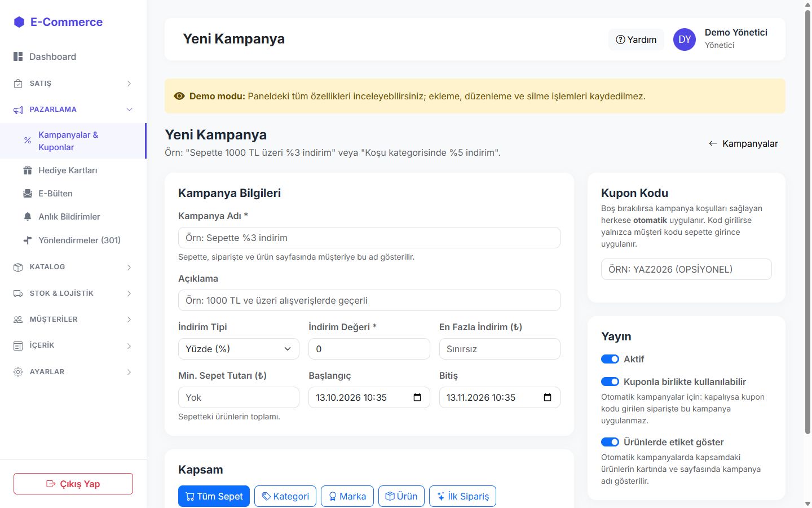Click the Yardım help button
The height and width of the screenshot is (508, 812).
[636, 40]
